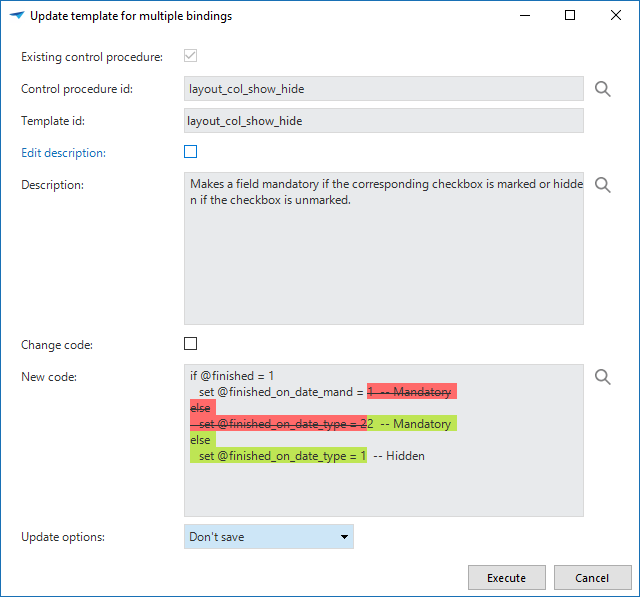Click the dialog title bar text
The image size is (640, 597).
pos(131,16)
